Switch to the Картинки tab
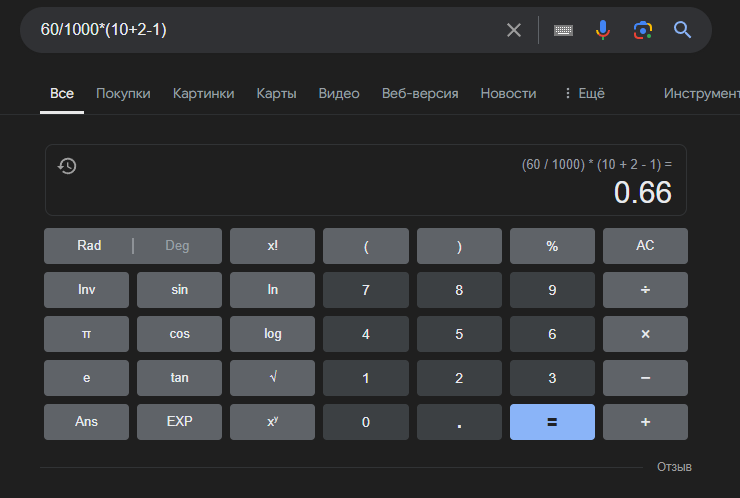This screenshot has height=498, width=740. [x=203, y=93]
